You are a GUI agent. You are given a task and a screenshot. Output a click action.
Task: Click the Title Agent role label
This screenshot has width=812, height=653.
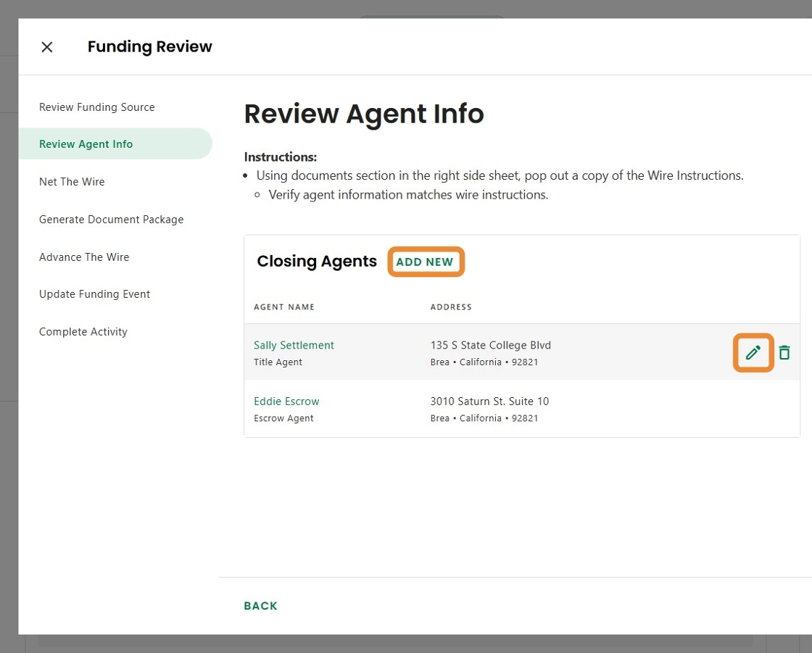[278, 362]
